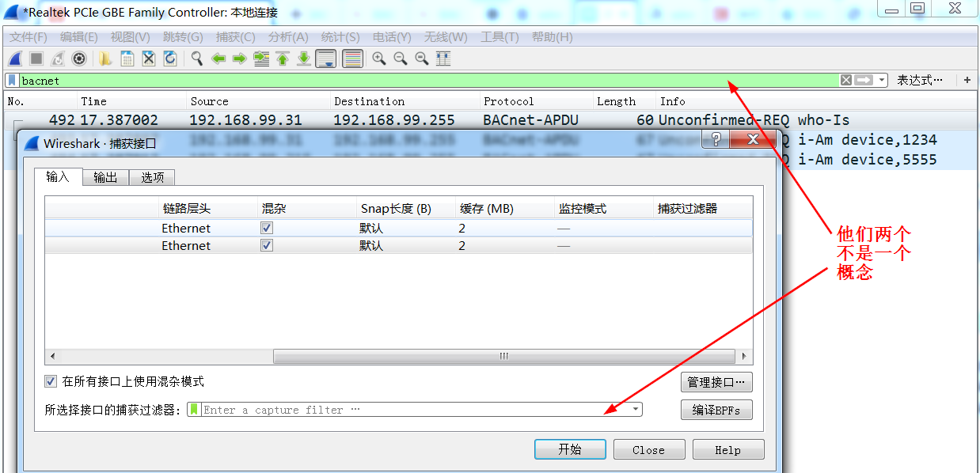
Task: Click the Help button in dialog
Action: 728,449
